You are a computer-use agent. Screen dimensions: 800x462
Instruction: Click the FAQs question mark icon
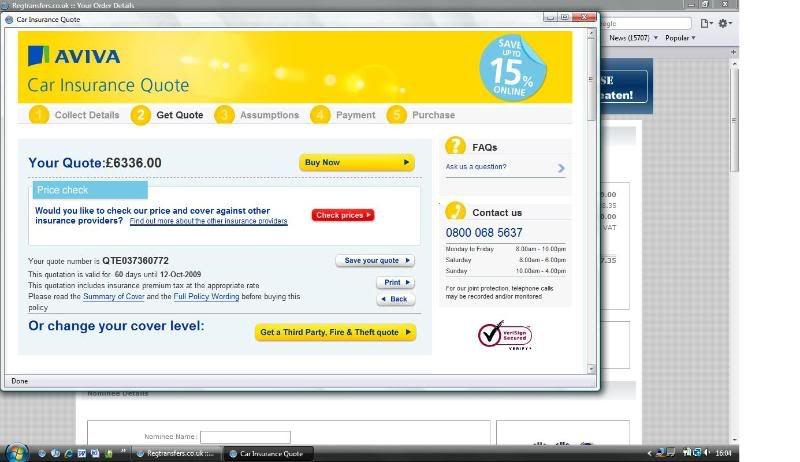tap(455, 146)
